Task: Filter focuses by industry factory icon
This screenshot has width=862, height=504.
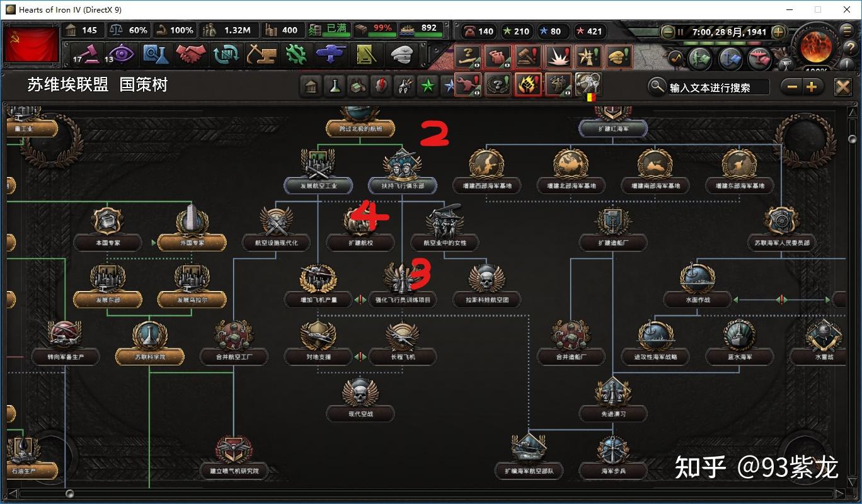Action: coord(357,86)
